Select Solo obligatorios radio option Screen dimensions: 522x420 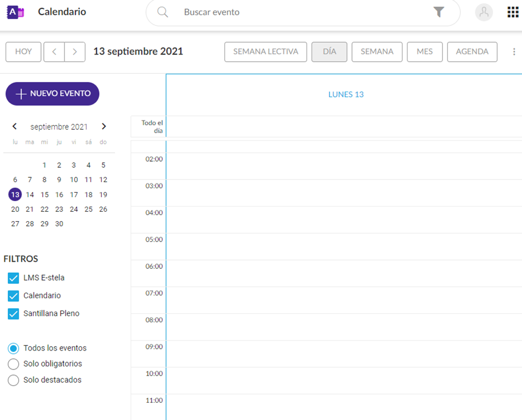click(13, 364)
